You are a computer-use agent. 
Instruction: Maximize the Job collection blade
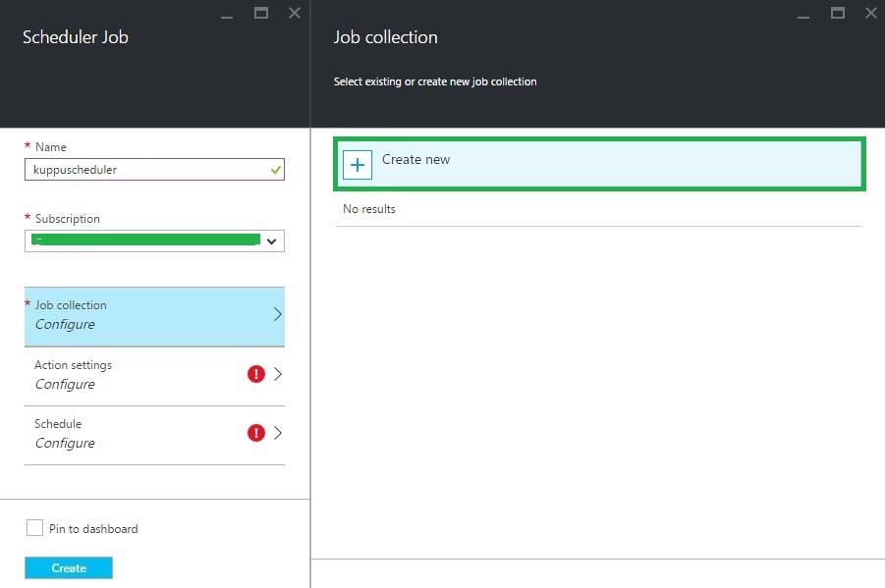tap(838, 13)
